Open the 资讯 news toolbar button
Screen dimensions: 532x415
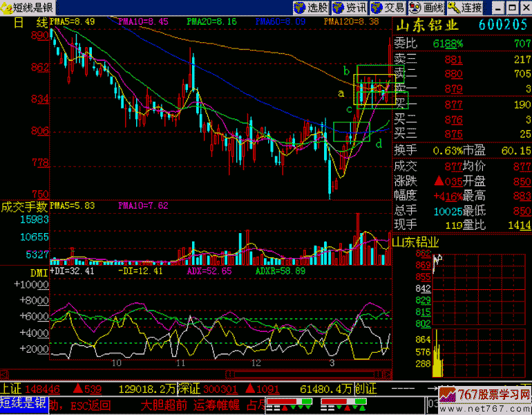350,8
